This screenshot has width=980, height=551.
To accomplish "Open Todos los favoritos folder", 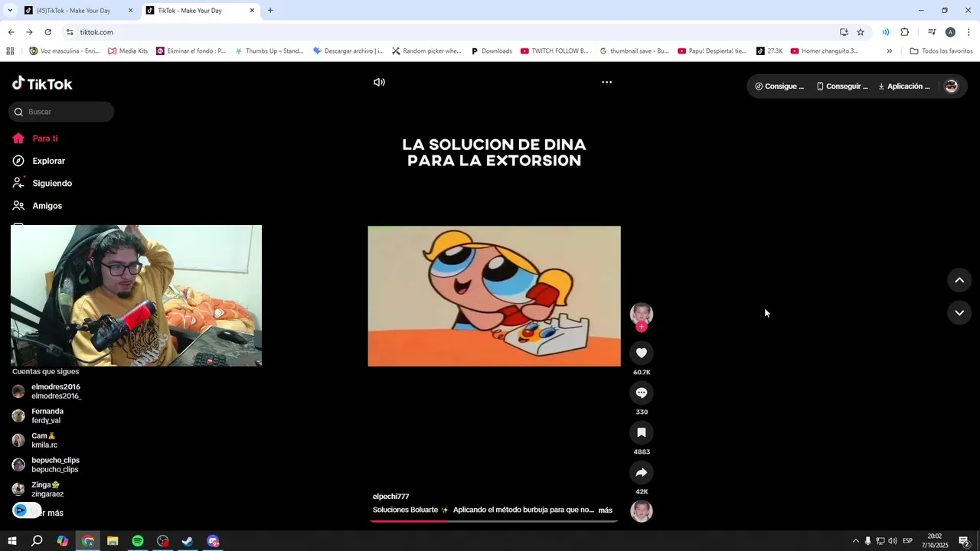I will [x=941, y=51].
